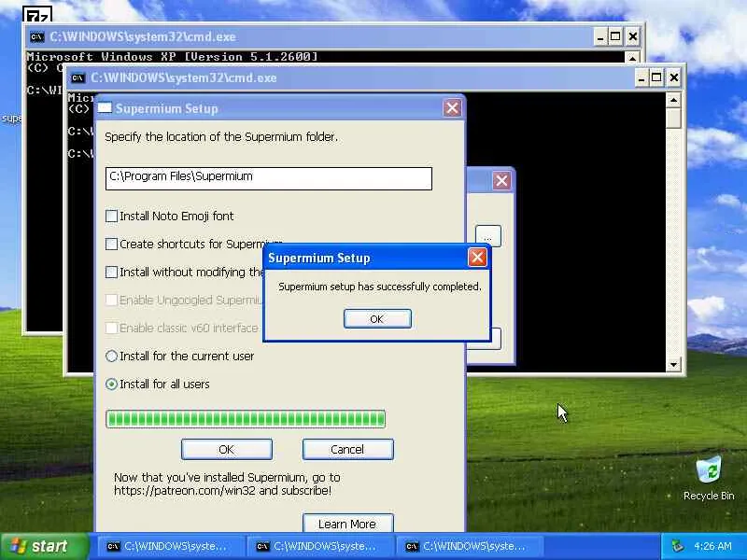Screen dimensions: 747x560
Task: Toggle the Install without modifying checkbox
Action: point(111,273)
